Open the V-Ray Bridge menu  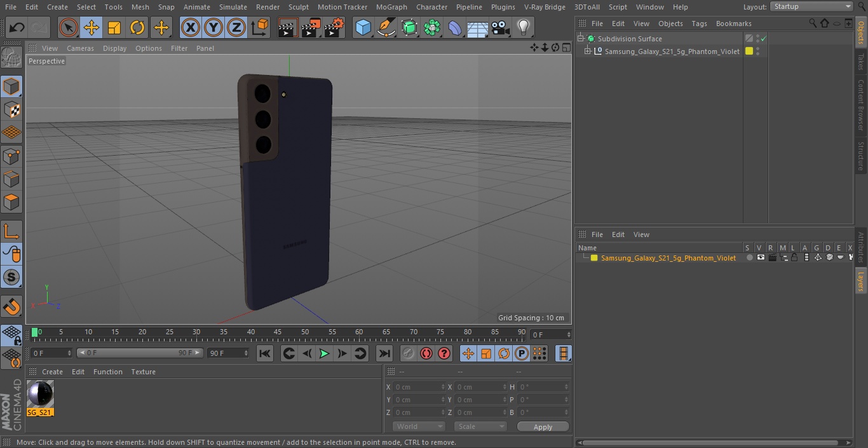pos(545,7)
